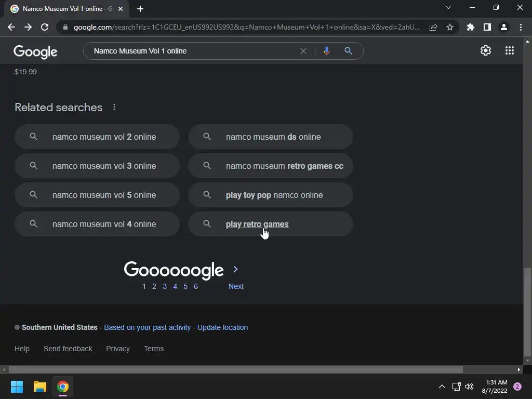Viewport: 532px width, 399px height.
Task: Go to results page 2
Action: [x=154, y=286]
